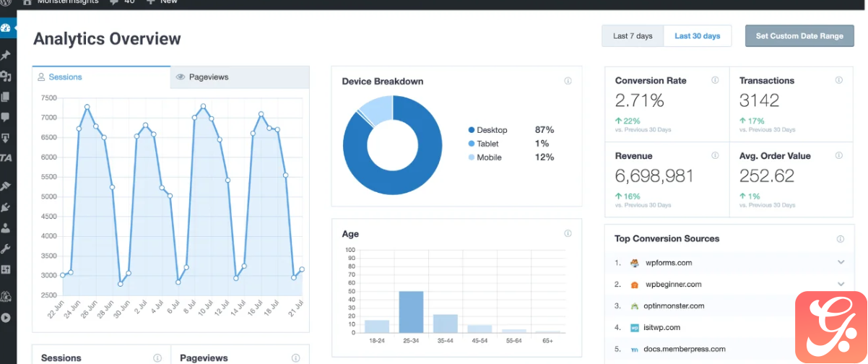Open the Users icon in the sidebar
Viewport: 868px width, 364px height.
coord(6,228)
